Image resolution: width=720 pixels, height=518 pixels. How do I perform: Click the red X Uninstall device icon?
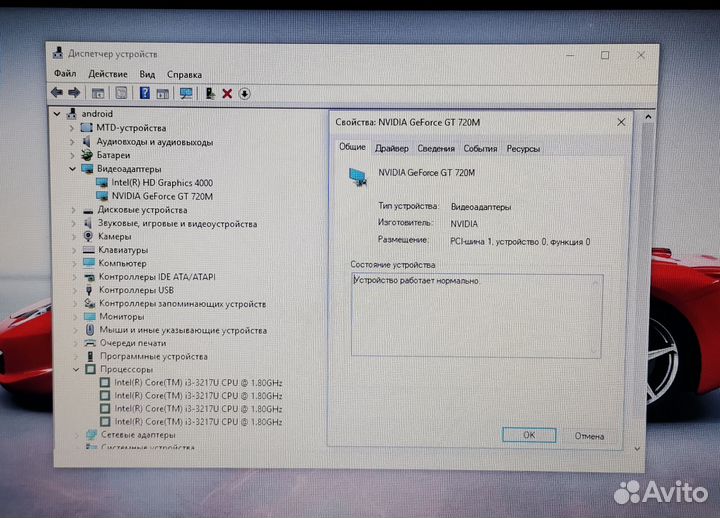coord(227,93)
